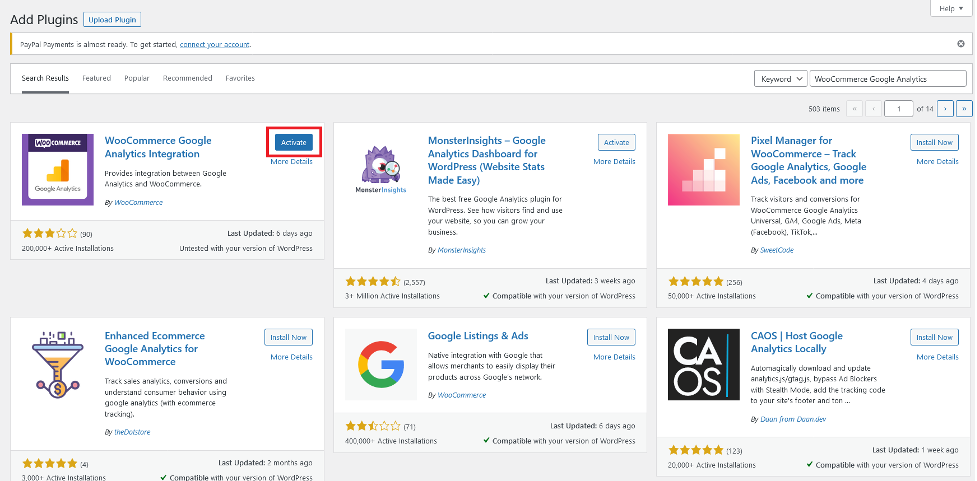Click the Upload Plugin button
977x481 pixels.
[112, 20]
